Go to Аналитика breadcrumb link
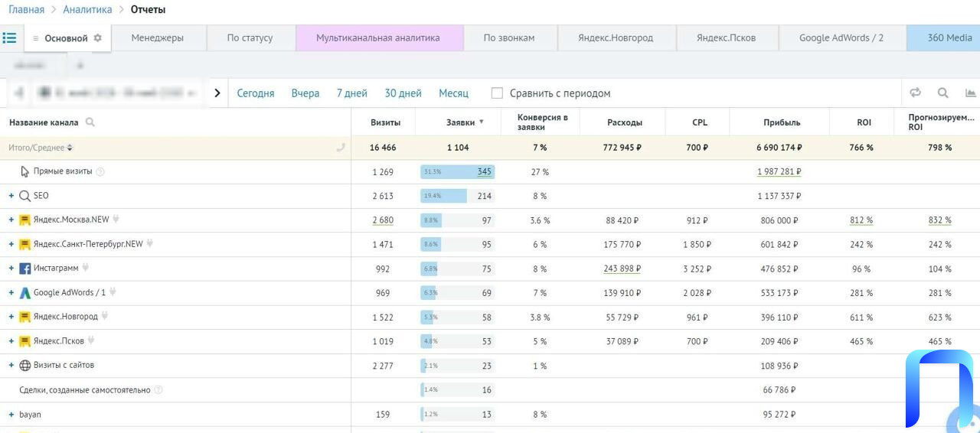The image size is (980, 433). coord(87,10)
